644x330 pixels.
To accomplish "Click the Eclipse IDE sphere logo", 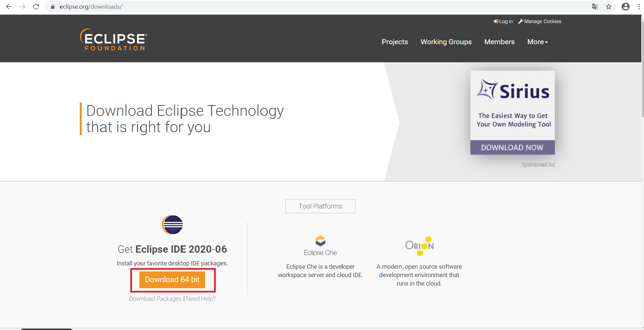I will point(172,225).
